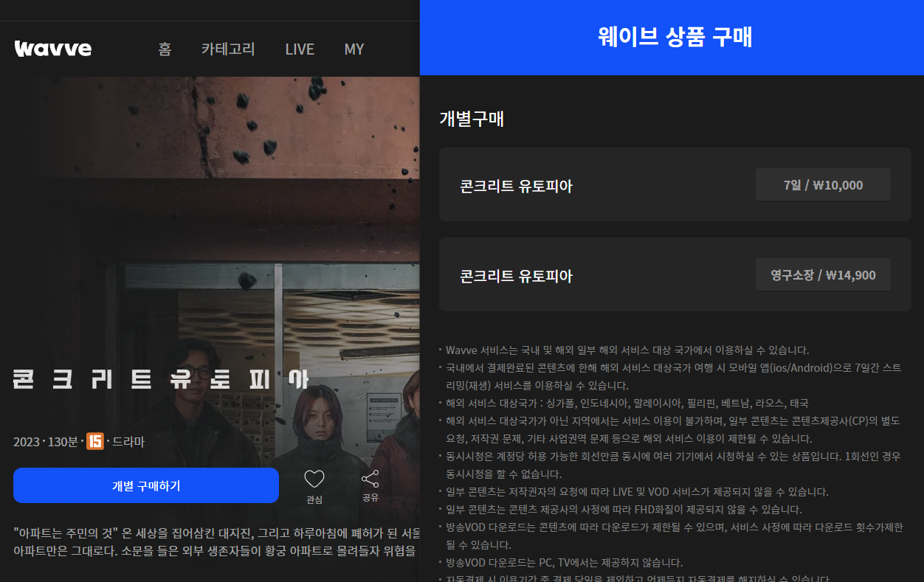
Task: Click the Wavve wordmark in the header
Action: point(52,49)
